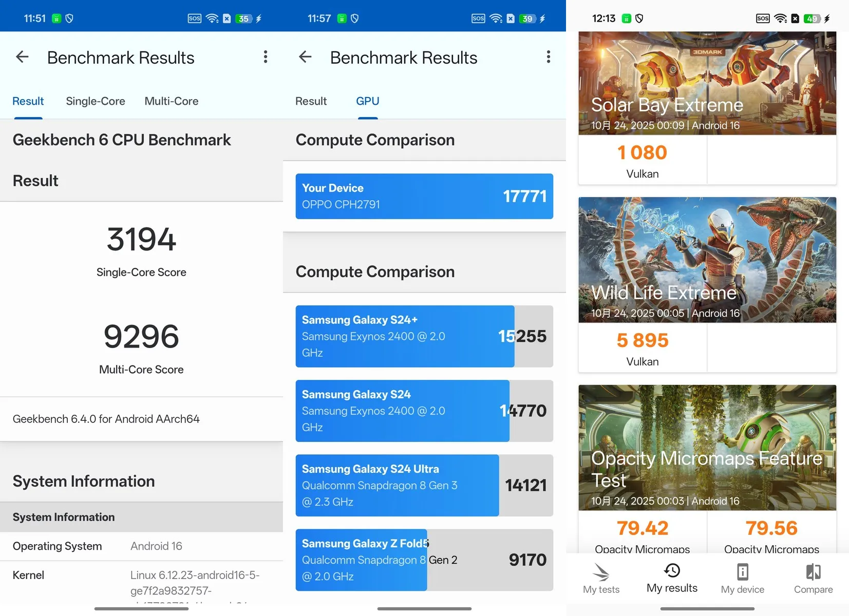Open the My tests icon
This screenshot has width=849, height=616.
click(x=601, y=572)
